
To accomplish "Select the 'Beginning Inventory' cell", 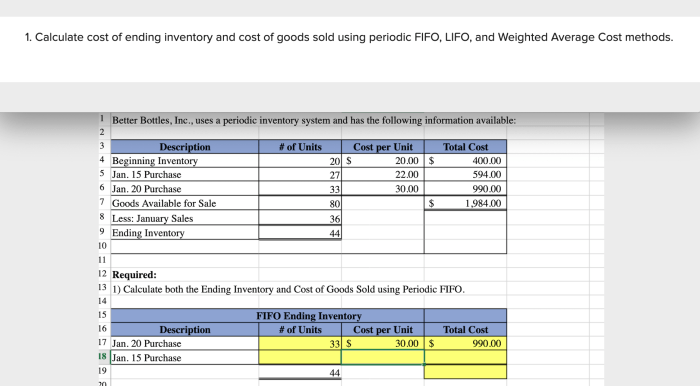I will pos(184,161).
